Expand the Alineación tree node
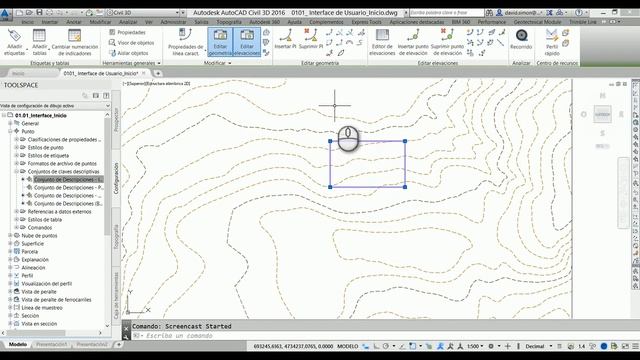 coord(10,268)
